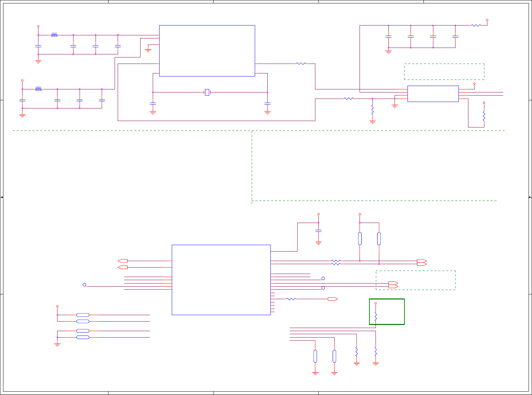Click the lone test point circle left of lower IC

click(x=84, y=285)
